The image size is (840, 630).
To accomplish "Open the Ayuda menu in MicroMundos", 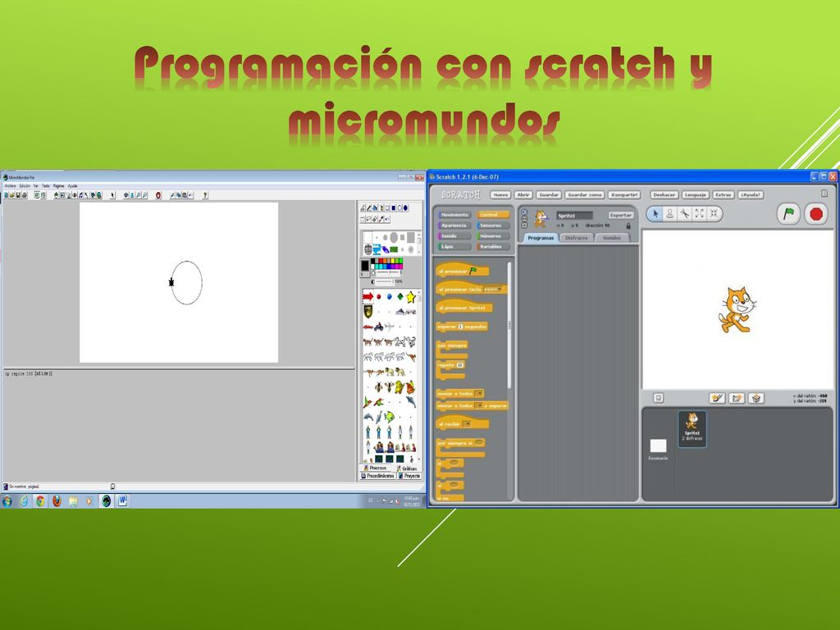I will 72,185.
